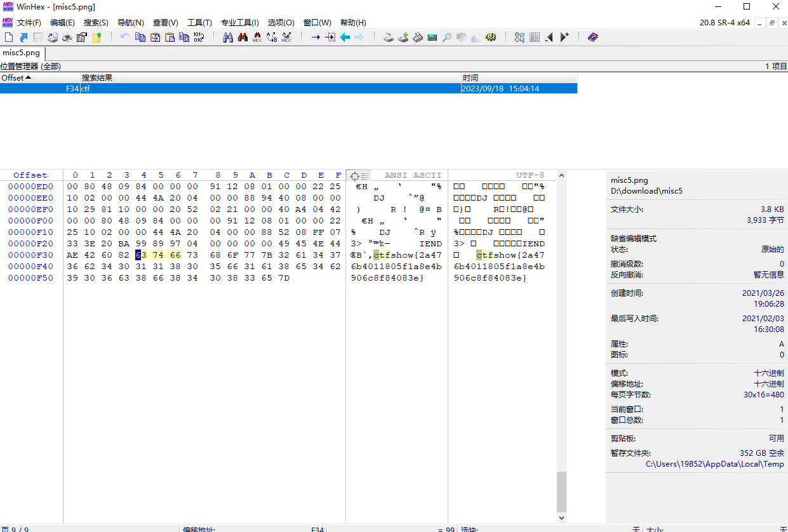Click the file size value 3.8 KB
Screen dimensions: 788x532
pos(772,209)
